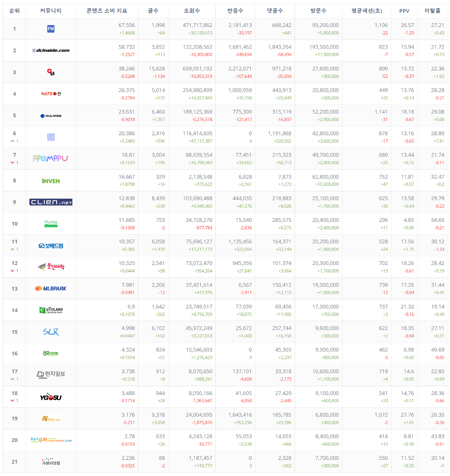
Task: Open the PPOMPPU logo
Action: [51, 159]
